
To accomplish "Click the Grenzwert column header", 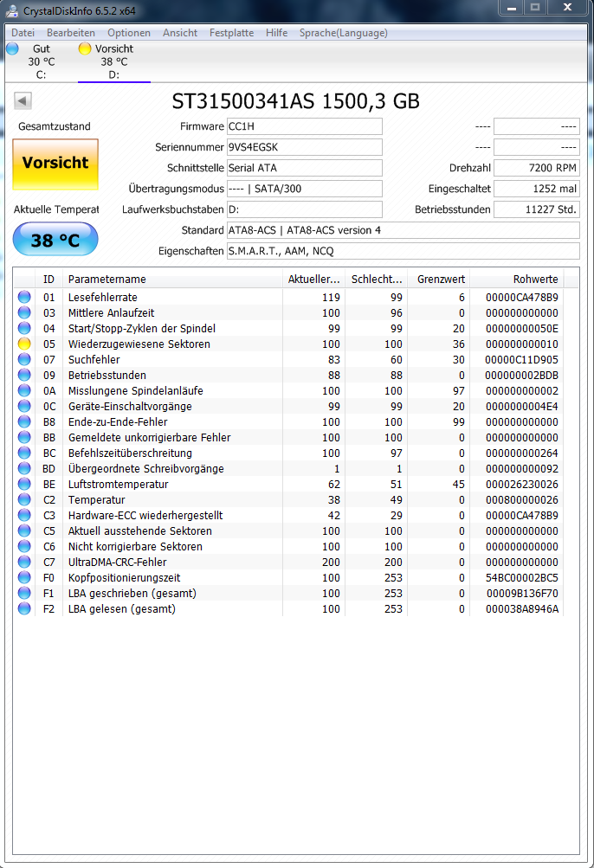I will (x=439, y=280).
